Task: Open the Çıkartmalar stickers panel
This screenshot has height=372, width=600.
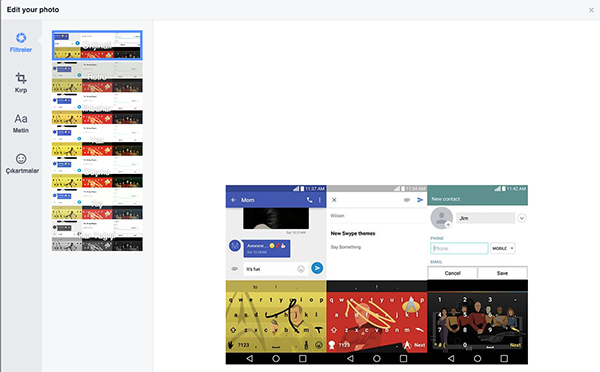Action: pyautogui.click(x=21, y=163)
